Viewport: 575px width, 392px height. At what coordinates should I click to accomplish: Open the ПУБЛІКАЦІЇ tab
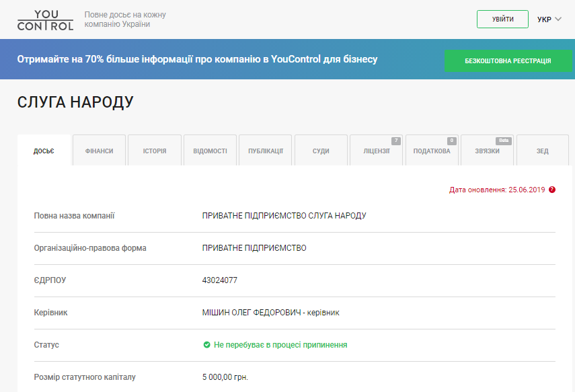tap(265, 151)
